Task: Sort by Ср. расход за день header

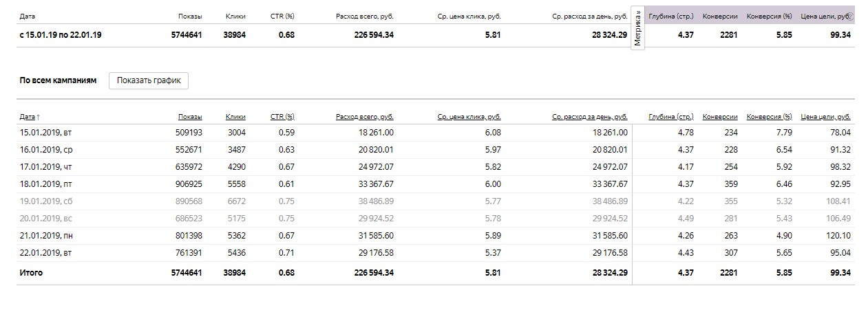Action: pyautogui.click(x=589, y=117)
